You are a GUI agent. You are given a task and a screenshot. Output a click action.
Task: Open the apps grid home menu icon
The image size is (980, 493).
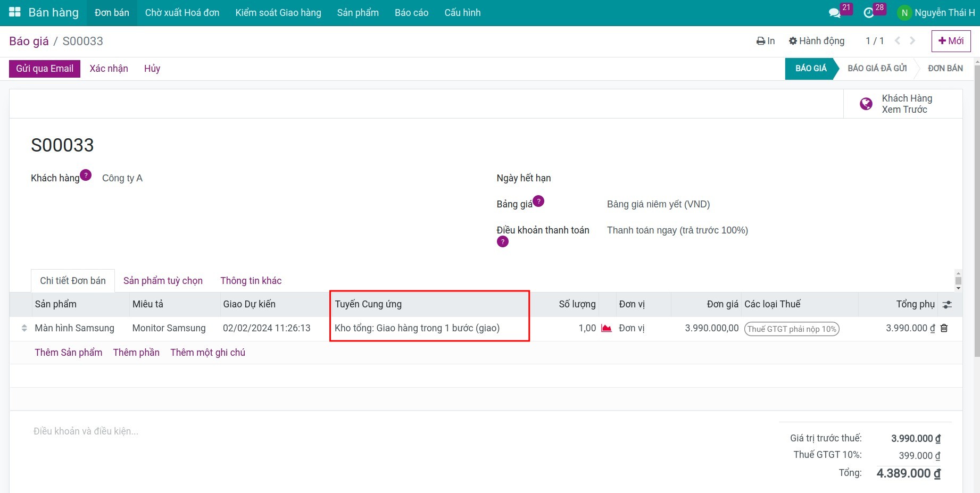(15, 12)
